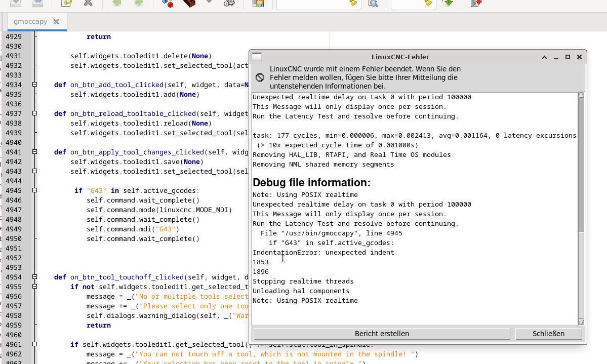The height and width of the screenshot is (364, 607).
Task: Click the 'self.command.mdi("G43")' code line
Action: (133, 229)
